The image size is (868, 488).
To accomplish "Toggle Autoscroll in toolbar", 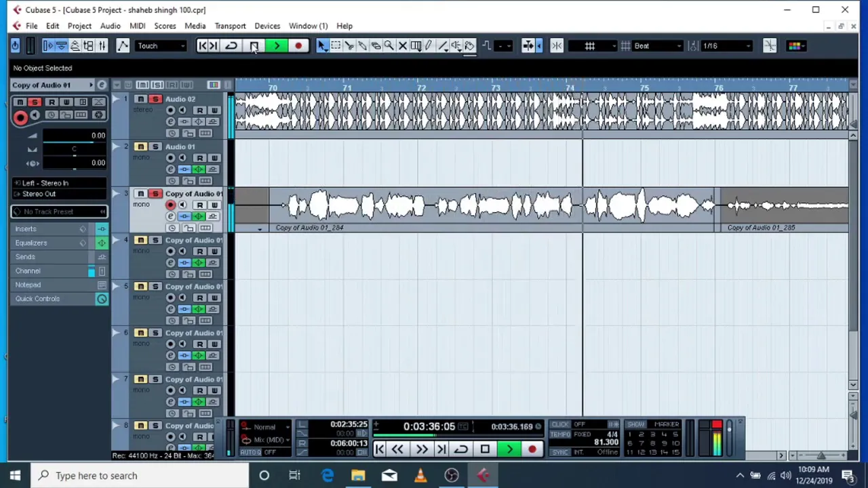I will point(528,45).
